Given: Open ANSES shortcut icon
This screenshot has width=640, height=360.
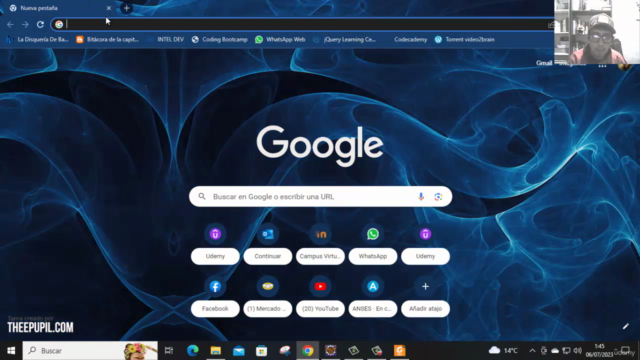Looking at the screenshot, I should (x=373, y=287).
